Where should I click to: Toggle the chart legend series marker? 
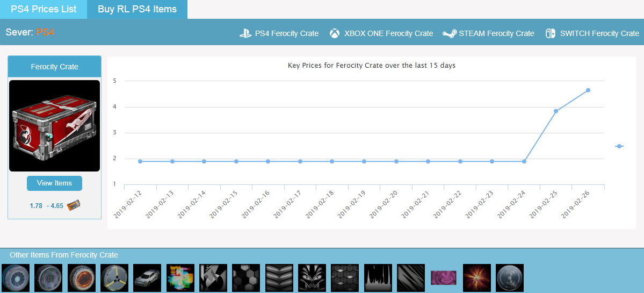pyautogui.click(x=619, y=146)
